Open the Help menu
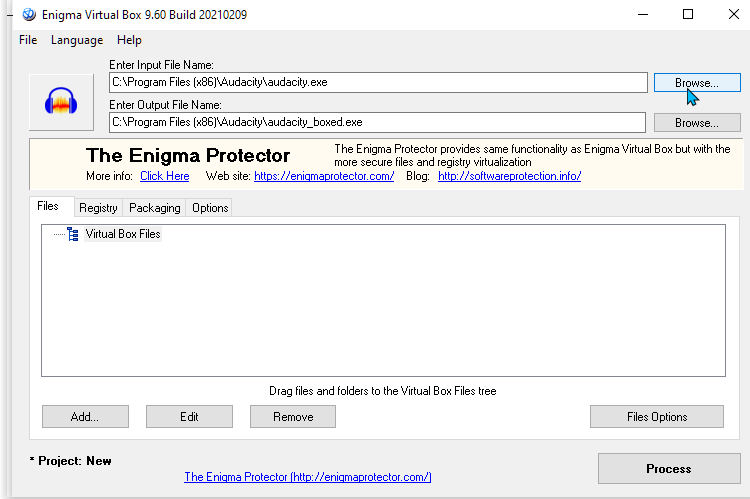The height and width of the screenshot is (499, 750). 129,40
